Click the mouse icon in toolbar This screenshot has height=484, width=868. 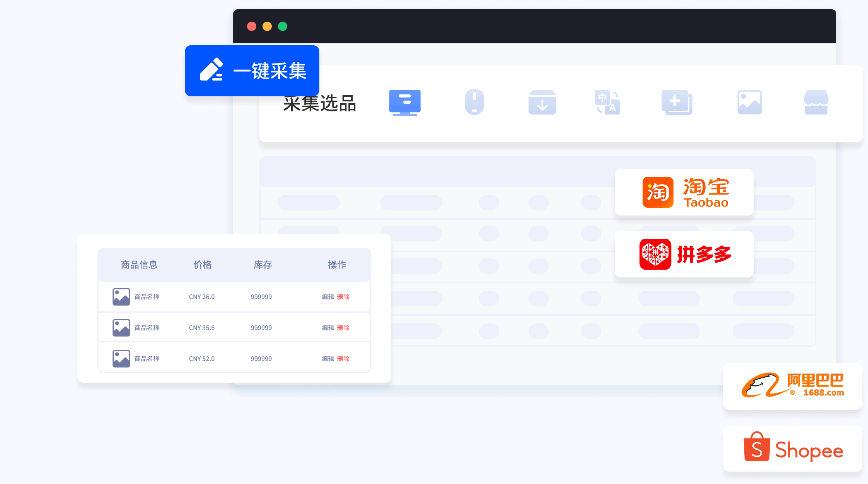(x=474, y=102)
